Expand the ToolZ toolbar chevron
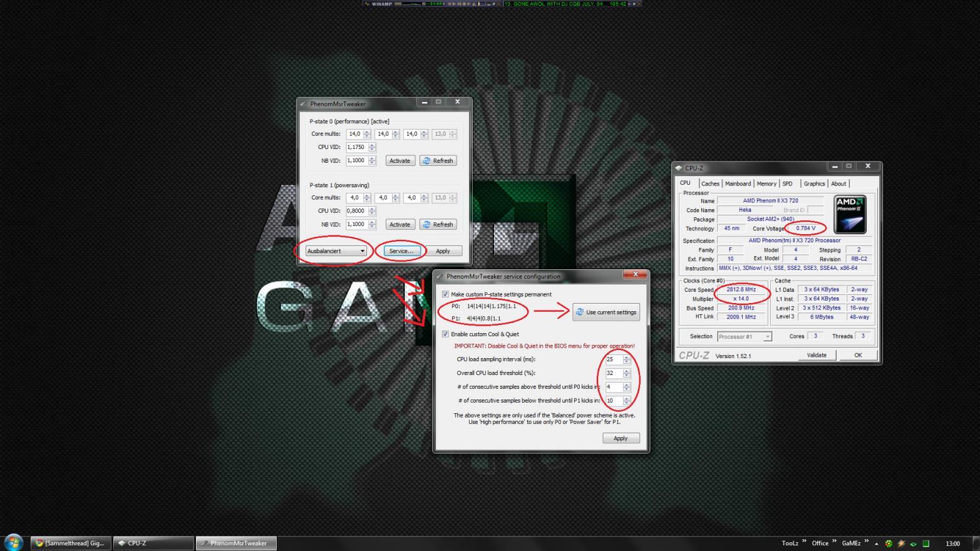The height and width of the screenshot is (551, 980). [x=805, y=542]
